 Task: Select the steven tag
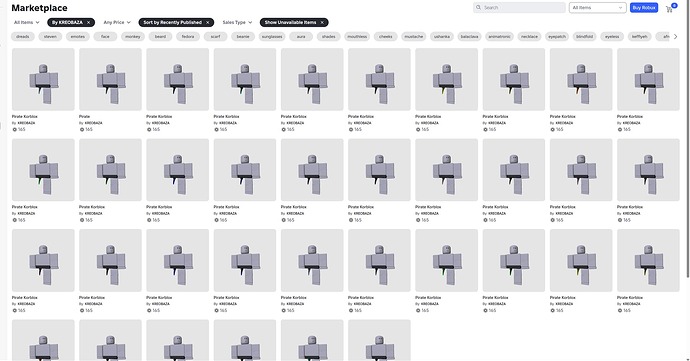click(50, 37)
